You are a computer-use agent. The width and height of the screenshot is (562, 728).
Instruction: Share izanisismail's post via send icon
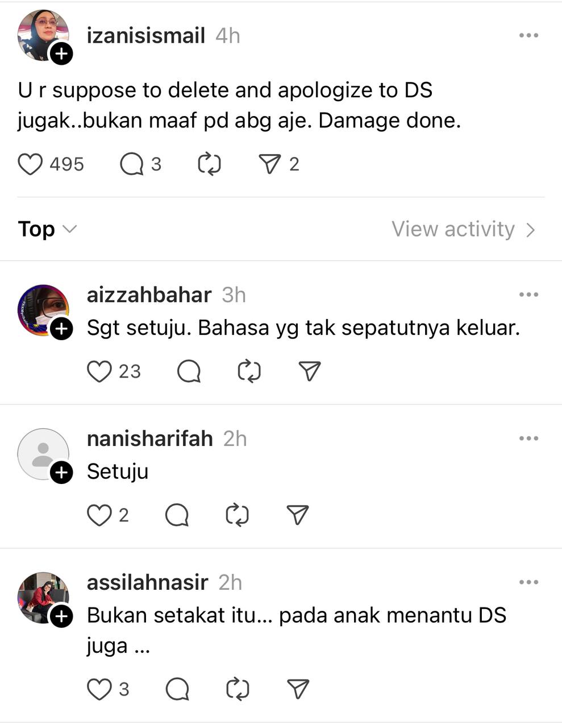pyautogui.click(x=269, y=164)
